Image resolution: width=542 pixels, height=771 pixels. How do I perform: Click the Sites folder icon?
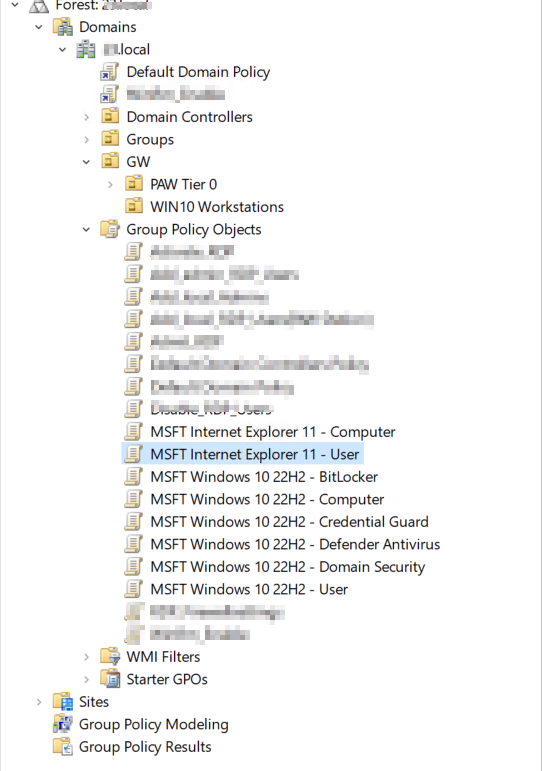[x=62, y=702]
